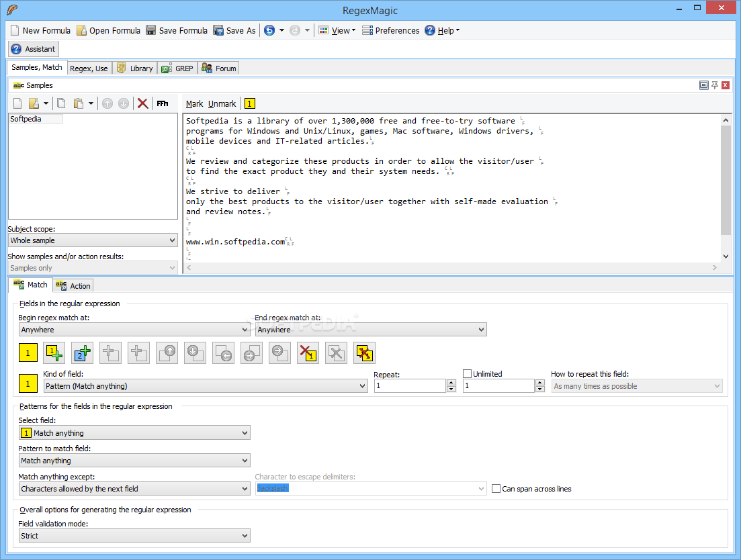Open the Select field dropdown
The height and width of the screenshot is (560, 741).
(x=134, y=433)
